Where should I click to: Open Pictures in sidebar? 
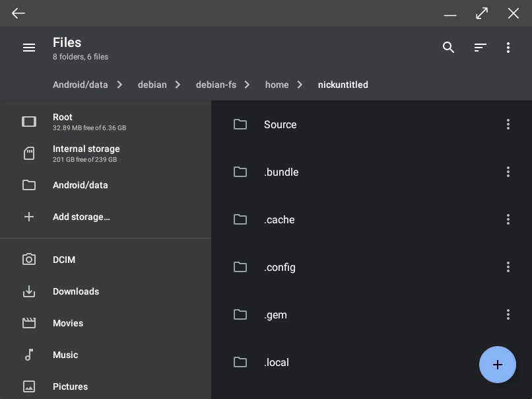pos(106,386)
